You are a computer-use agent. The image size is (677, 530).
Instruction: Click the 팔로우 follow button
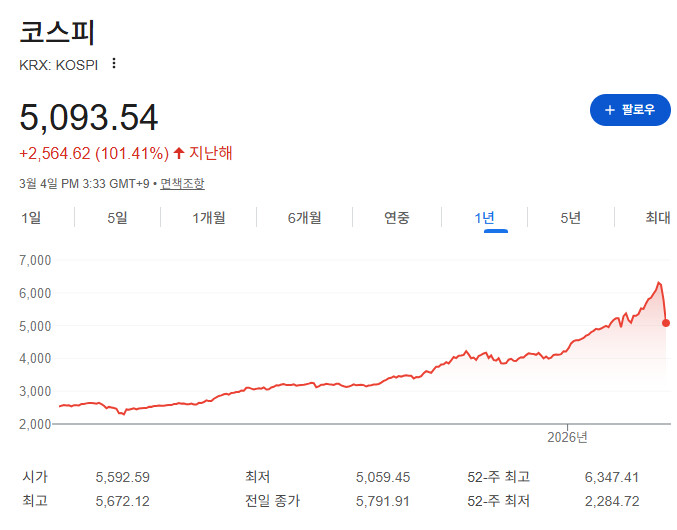pyautogui.click(x=630, y=109)
